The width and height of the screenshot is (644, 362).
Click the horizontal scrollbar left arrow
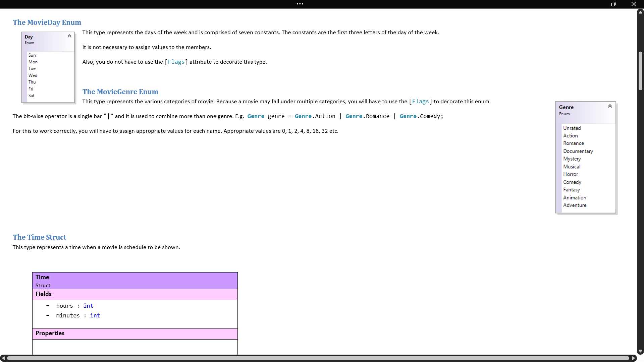[3, 358]
